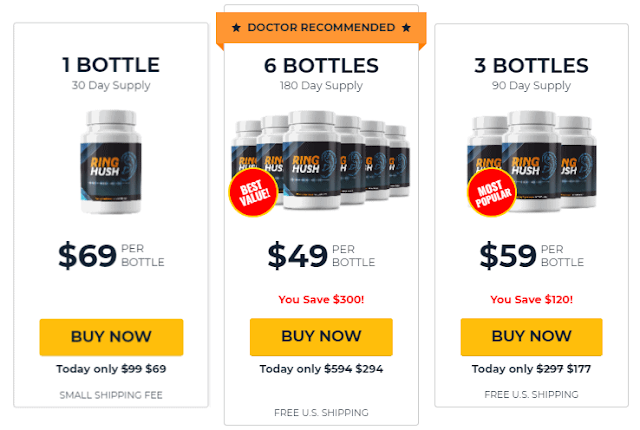This screenshot has height=430, width=640.
Task: Click the six Ring Hush bottles image
Action: 320,160
